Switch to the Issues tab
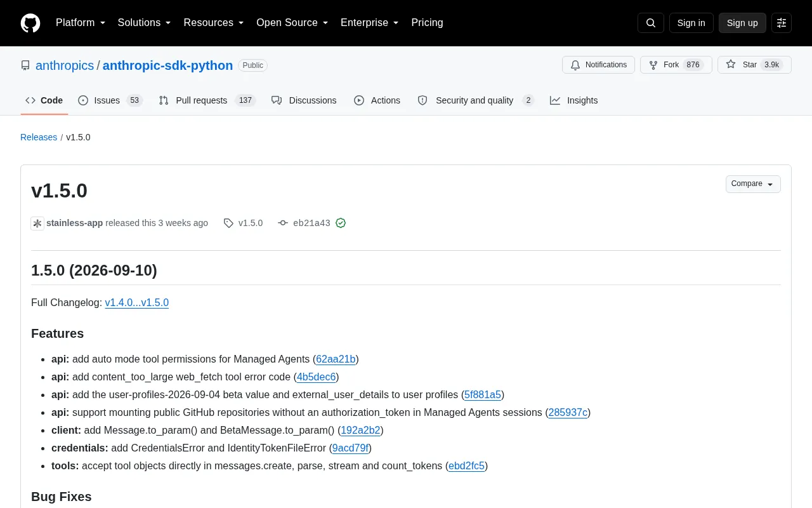 pos(110,100)
